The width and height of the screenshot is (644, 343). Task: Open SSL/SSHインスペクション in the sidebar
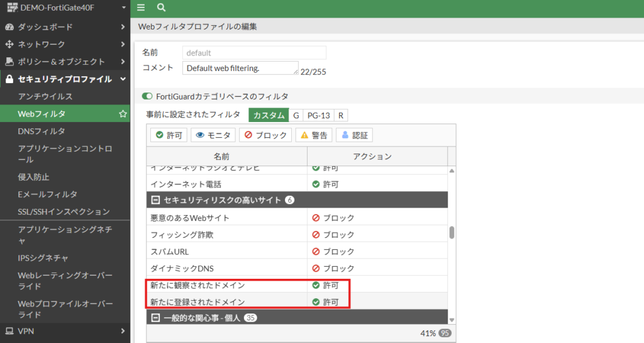point(65,211)
